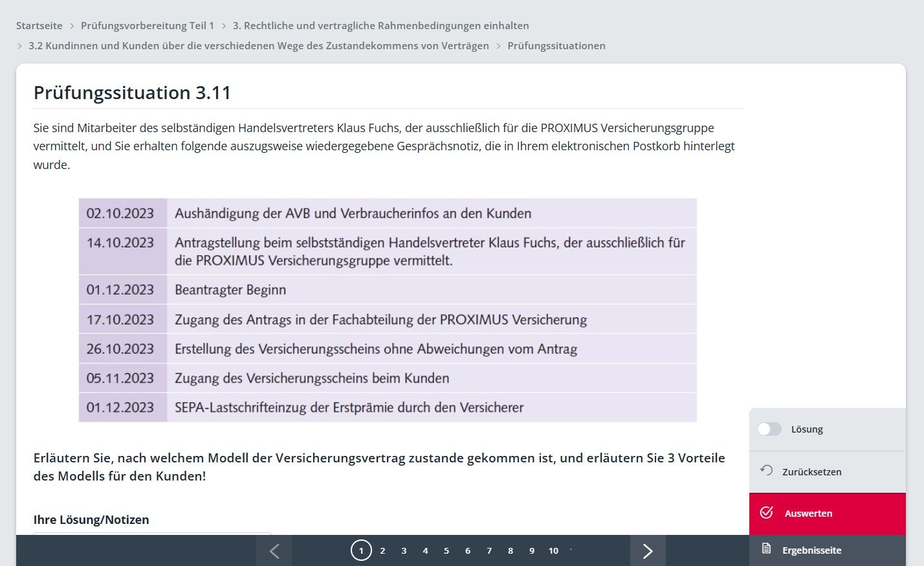Image resolution: width=924 pixels, height=566 pixels.
Task: Open the Startseite breadcrumb link
Action: (x=39, y=26)
